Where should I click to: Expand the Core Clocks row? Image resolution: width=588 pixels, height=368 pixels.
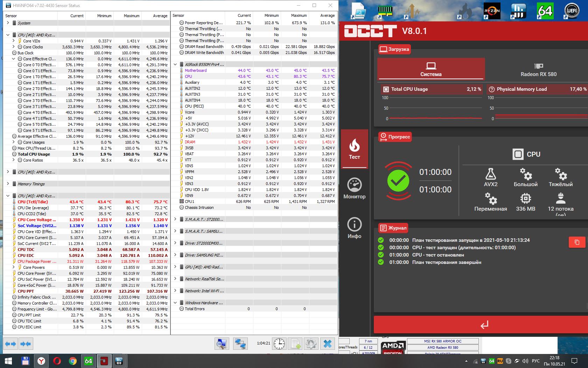[13, 47]
